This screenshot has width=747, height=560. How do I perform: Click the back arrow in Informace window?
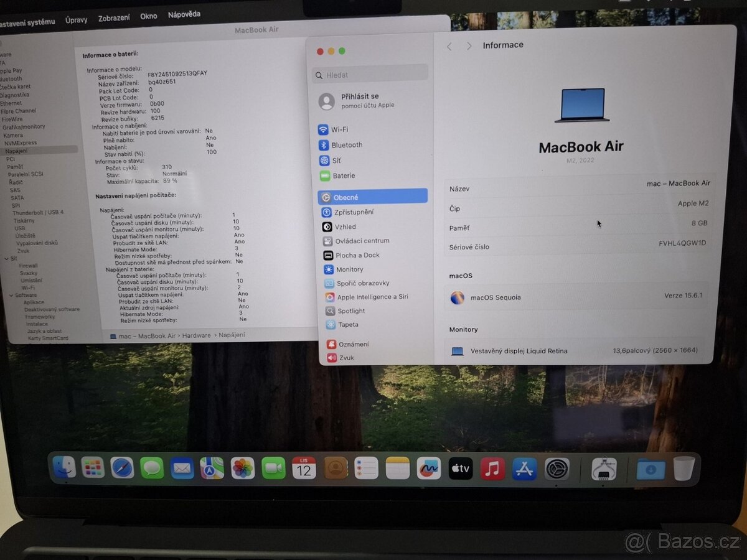tap(449, 45)
